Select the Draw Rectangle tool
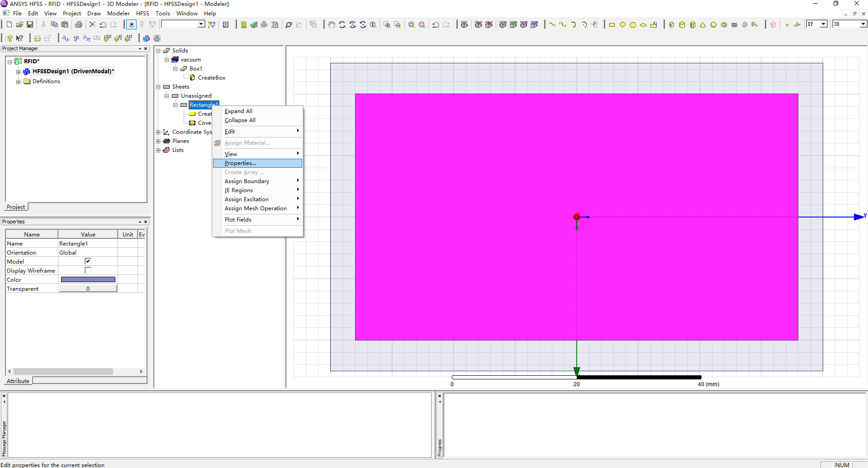868x468 pixels. [x=612, y=25]
